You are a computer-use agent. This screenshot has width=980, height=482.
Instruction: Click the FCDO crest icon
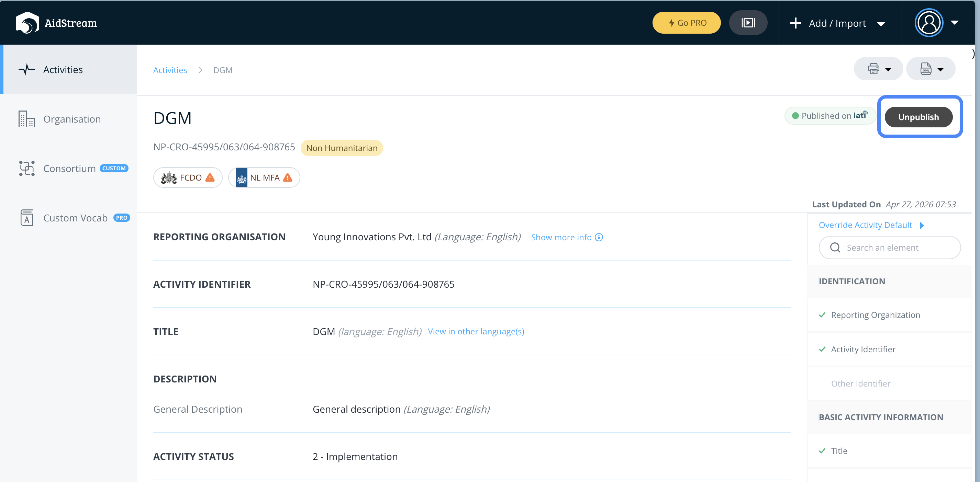point(169,177)
